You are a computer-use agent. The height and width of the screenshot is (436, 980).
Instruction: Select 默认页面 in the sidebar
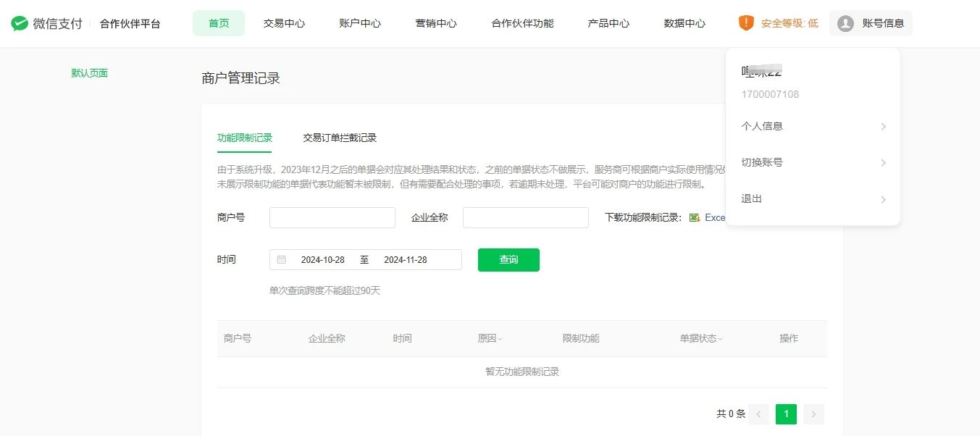click(x=90, y=73)
